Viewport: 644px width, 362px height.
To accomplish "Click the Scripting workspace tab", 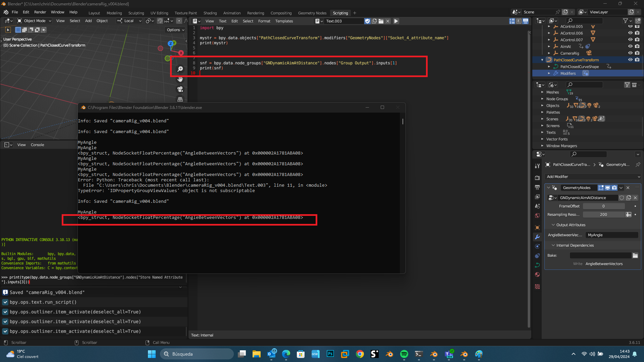I will point(340,12).
